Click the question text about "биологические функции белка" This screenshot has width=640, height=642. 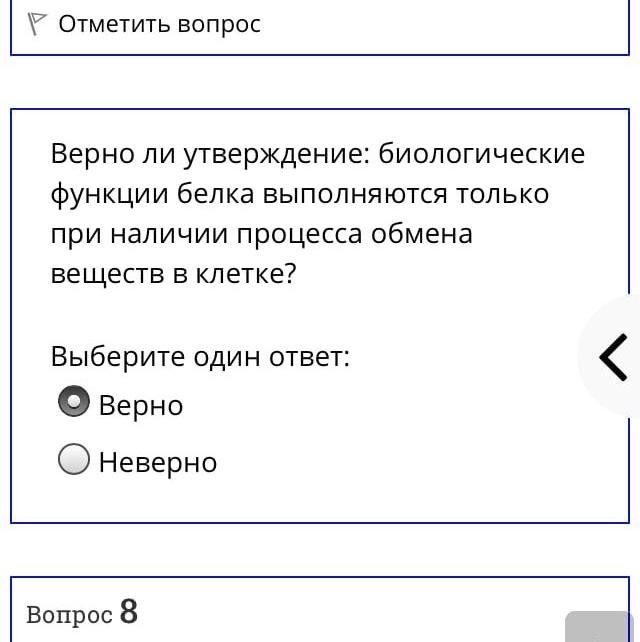(x=318, y=214)
